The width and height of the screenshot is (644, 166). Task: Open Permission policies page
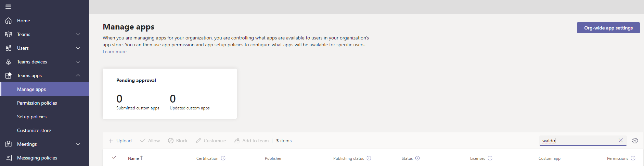pos(37,103)
